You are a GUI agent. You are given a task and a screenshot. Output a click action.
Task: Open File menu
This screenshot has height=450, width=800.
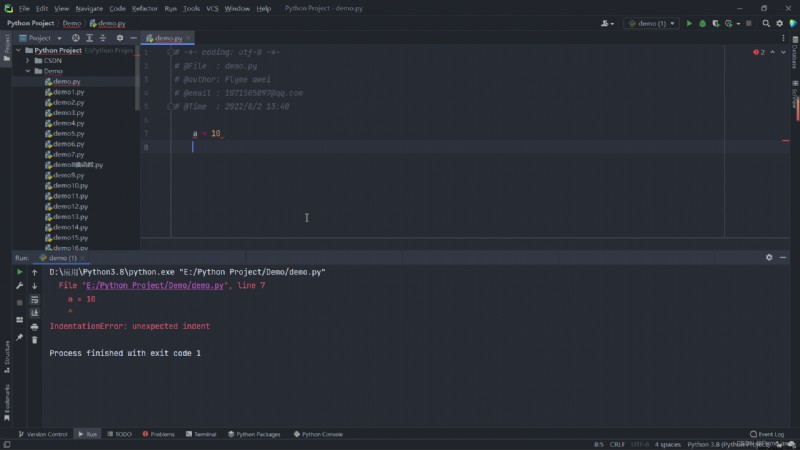click(x=24, y=9)
